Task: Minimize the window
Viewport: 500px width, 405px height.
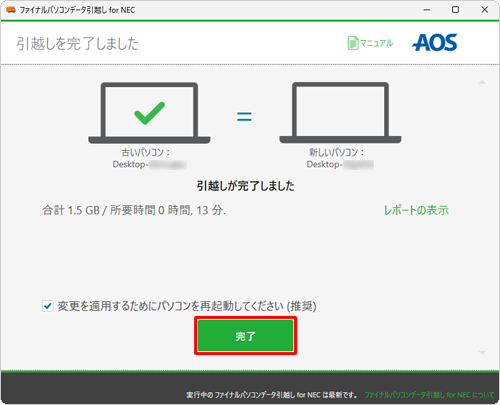Action: 427,10
